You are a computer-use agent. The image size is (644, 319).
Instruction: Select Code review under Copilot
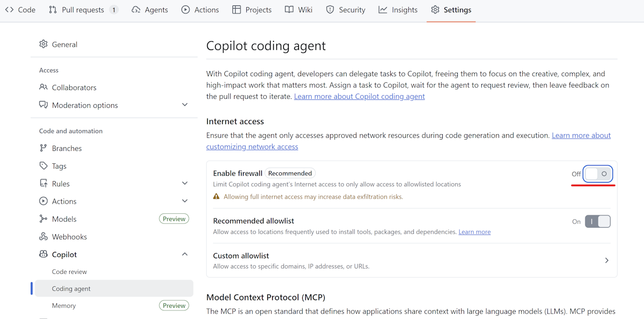[69, 272]
